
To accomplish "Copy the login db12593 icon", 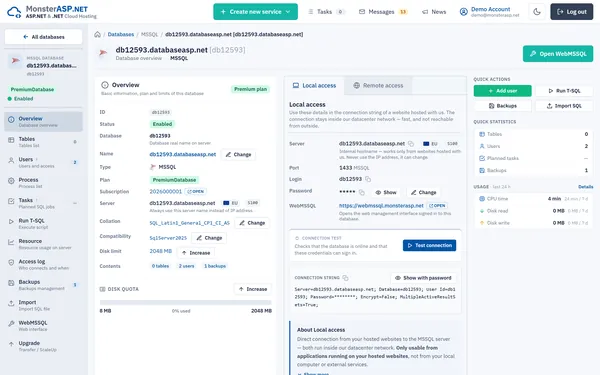I will tap(368, 179).
